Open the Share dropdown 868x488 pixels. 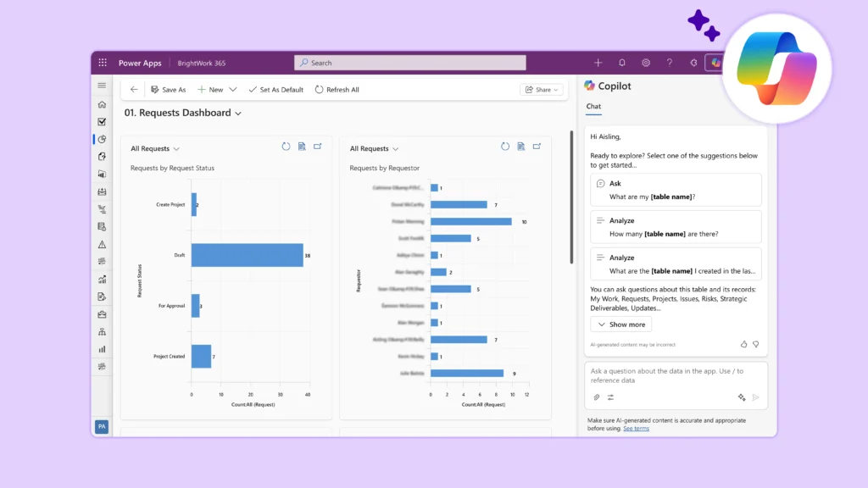tap(542, 90)
